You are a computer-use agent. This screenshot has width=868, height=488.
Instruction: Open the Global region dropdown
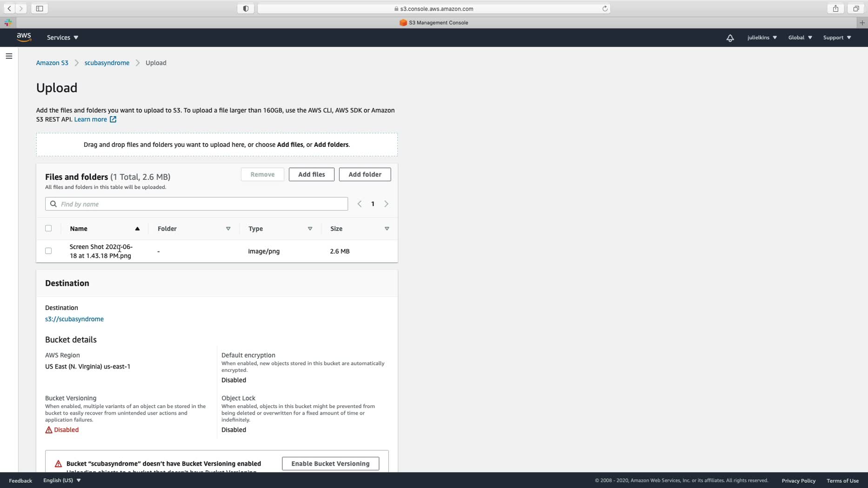(x=800, y=38)
